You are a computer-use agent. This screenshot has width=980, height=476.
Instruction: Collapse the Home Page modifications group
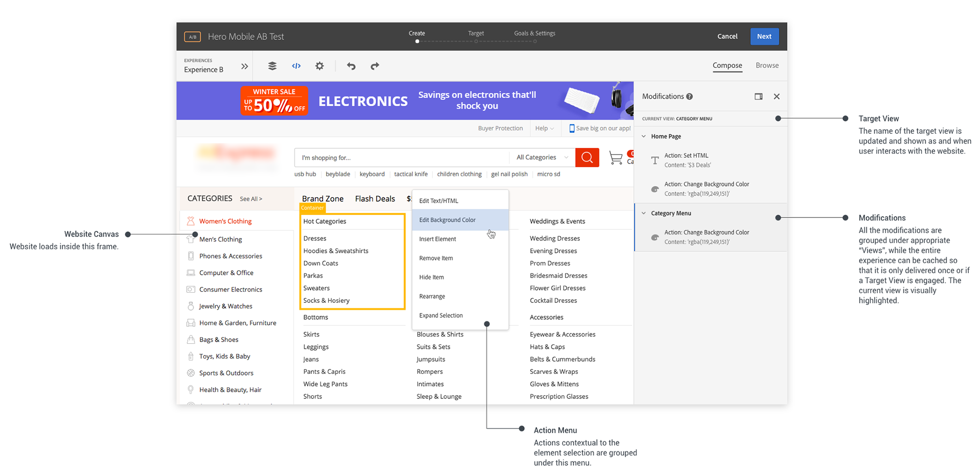644,136
